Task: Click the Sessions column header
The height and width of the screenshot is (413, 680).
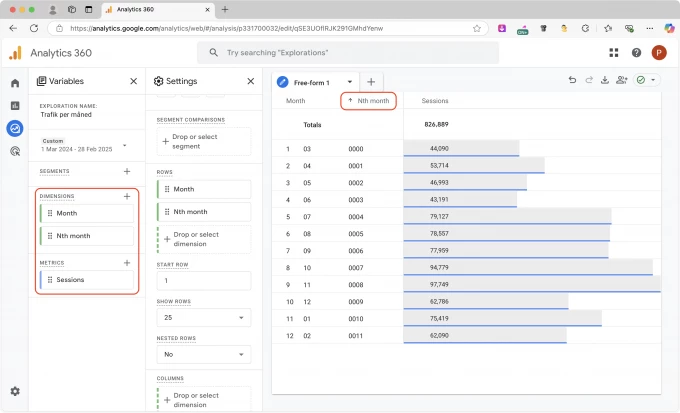Action: [x=435, y=101]
